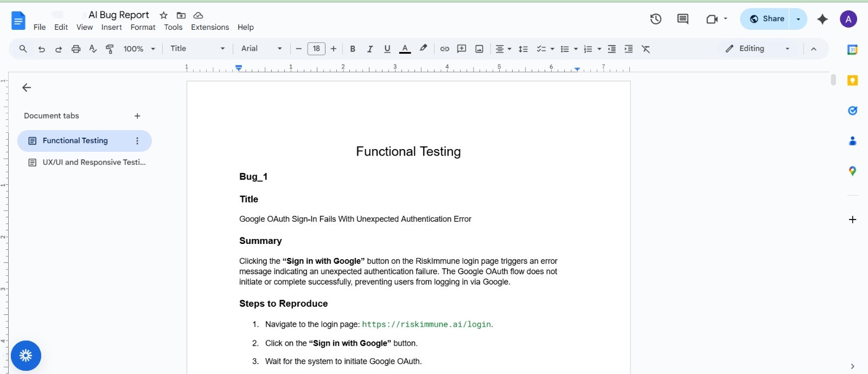Click the Redo arrow
Image resolution: width=868 pixels, height=374 pixels.
[x=59, y=49]
